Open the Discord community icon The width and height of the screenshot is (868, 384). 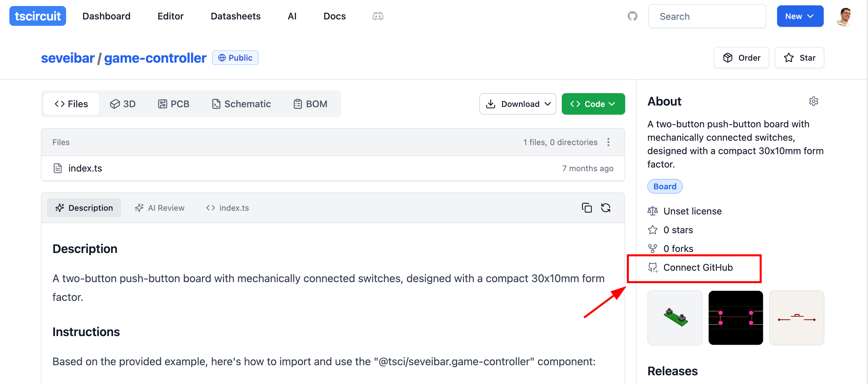click(x=378, y=16)
